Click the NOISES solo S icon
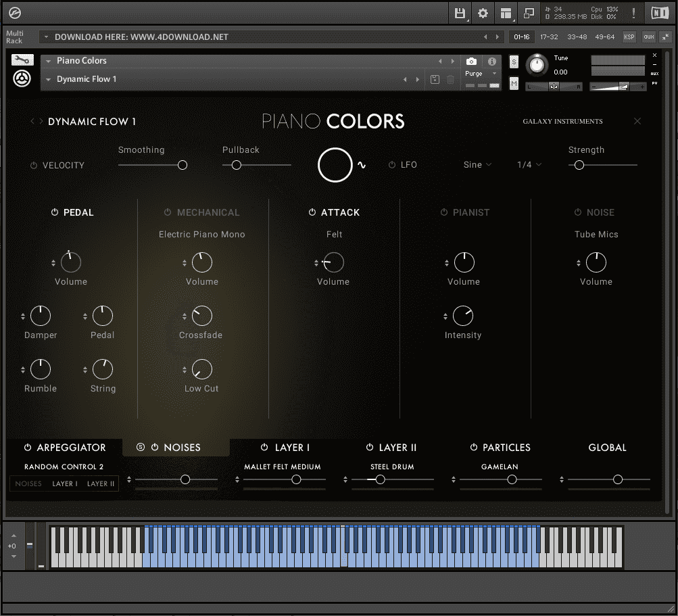The image size is (678, 616). 140,447
